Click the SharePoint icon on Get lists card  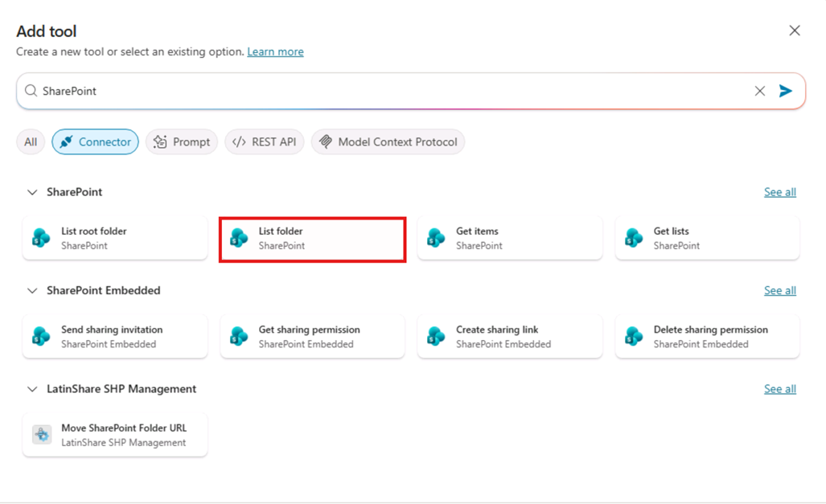pos(634,238)
